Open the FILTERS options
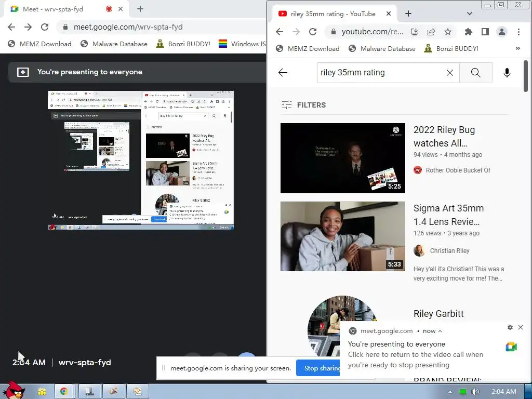This screenshot has height=399, width=532. pos(303,105)
